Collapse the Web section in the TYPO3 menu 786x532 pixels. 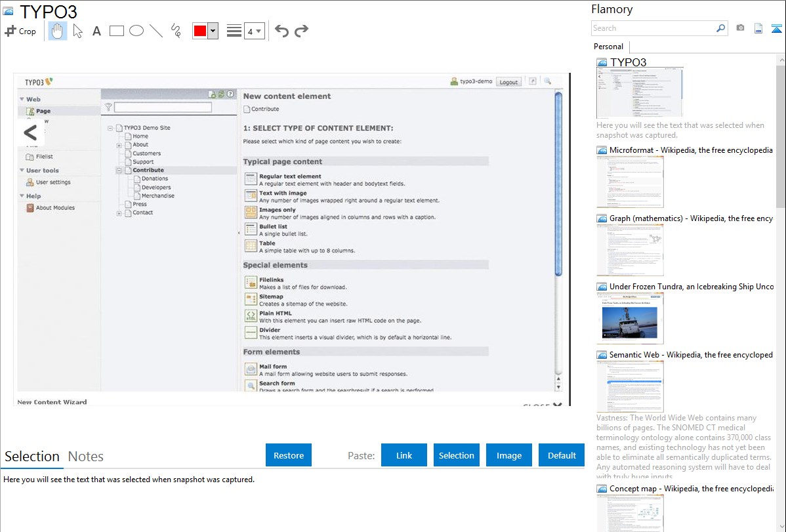coord(22,99)
